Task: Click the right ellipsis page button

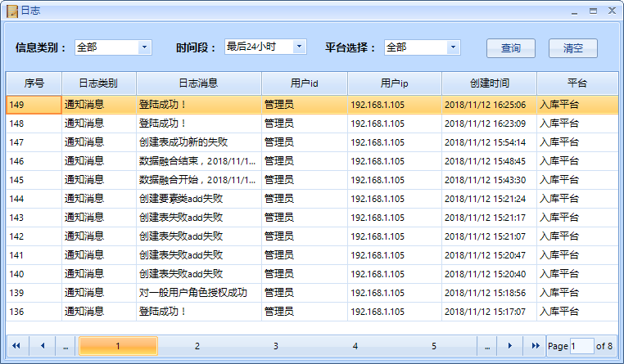Action: [x=486, y=346]
